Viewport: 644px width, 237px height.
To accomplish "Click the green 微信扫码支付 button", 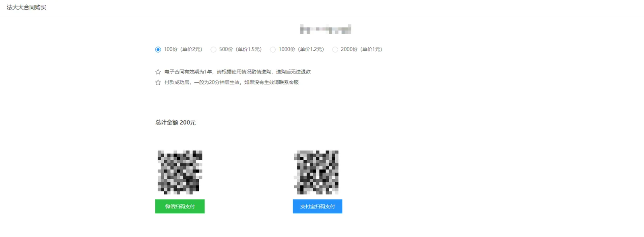I will coord(180,206).
